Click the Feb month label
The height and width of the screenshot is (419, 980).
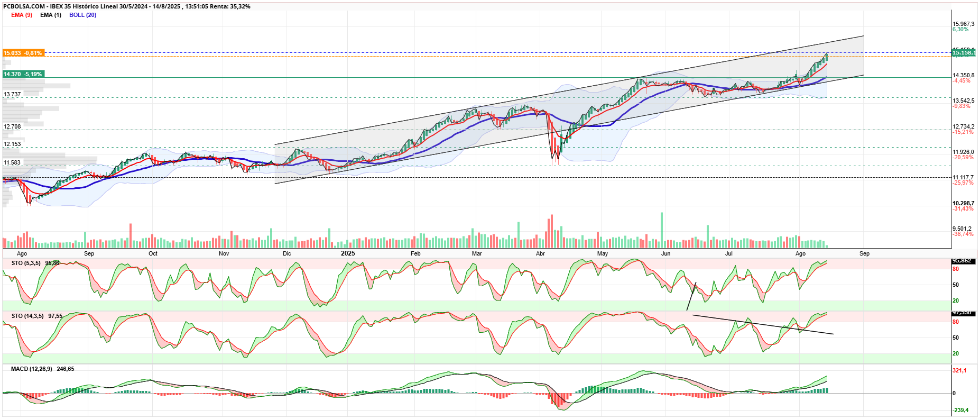416,253
